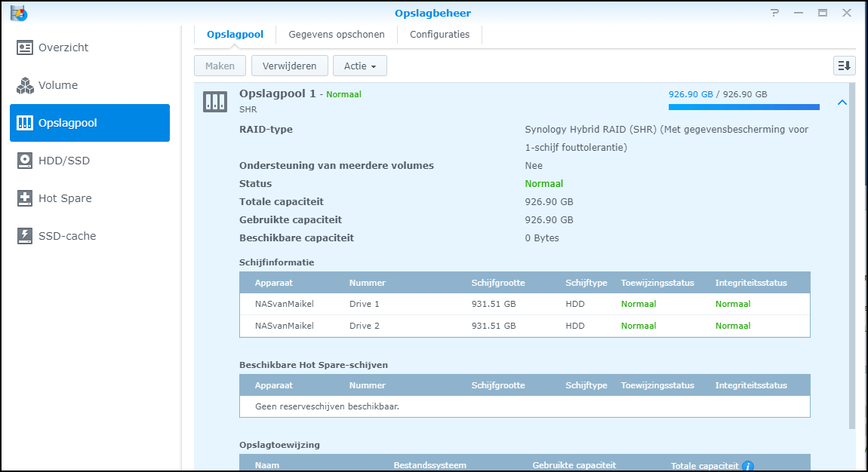This screenshot has width=868, height=472.
Task: Switch to the Gegevens opschonen tab
Action: pyautogui.click(x=337, y=34)
